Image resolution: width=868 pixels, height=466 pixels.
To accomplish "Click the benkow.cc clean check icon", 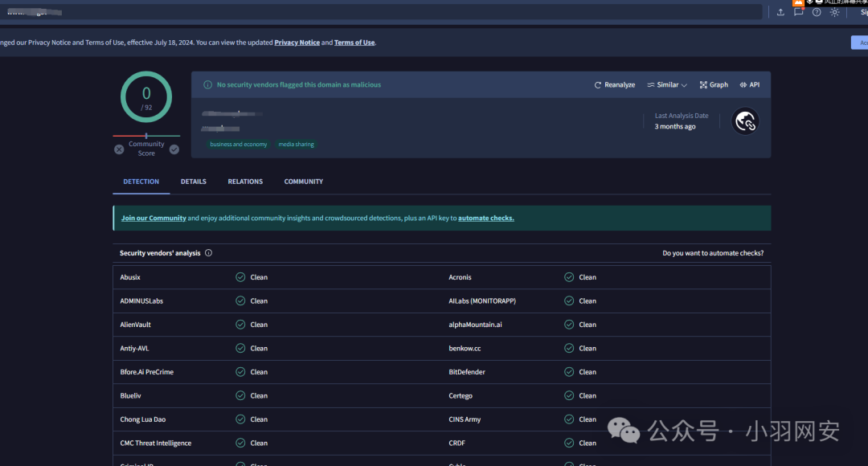I will point(569,348).
